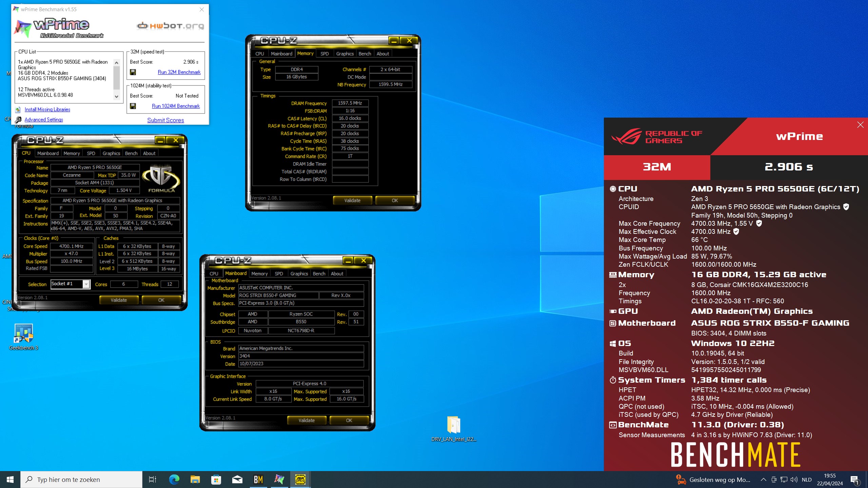Click the Advanced Settings wrench icon

[18, 120]
